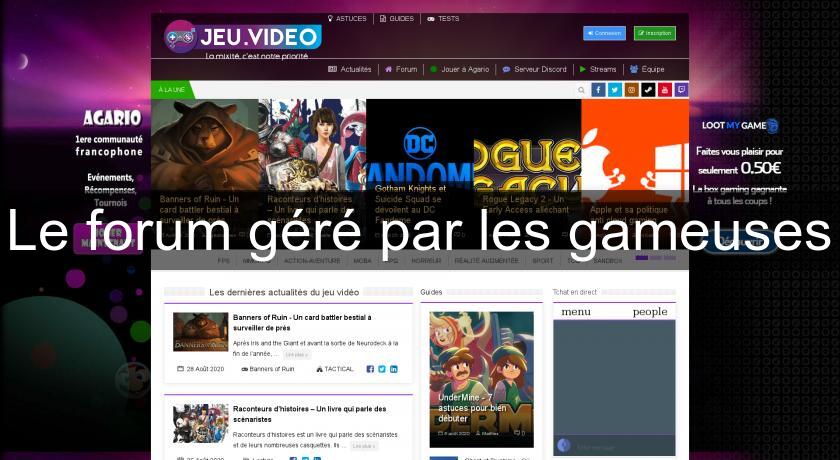Click the search magnifier icon
This screenshot has width=840, height=460.
581,91
